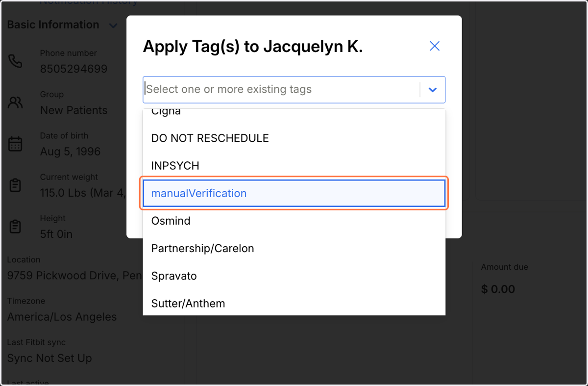Screen dimensions: 588x386
Task: Click the group people icon
Action: (x=15, y=103)
